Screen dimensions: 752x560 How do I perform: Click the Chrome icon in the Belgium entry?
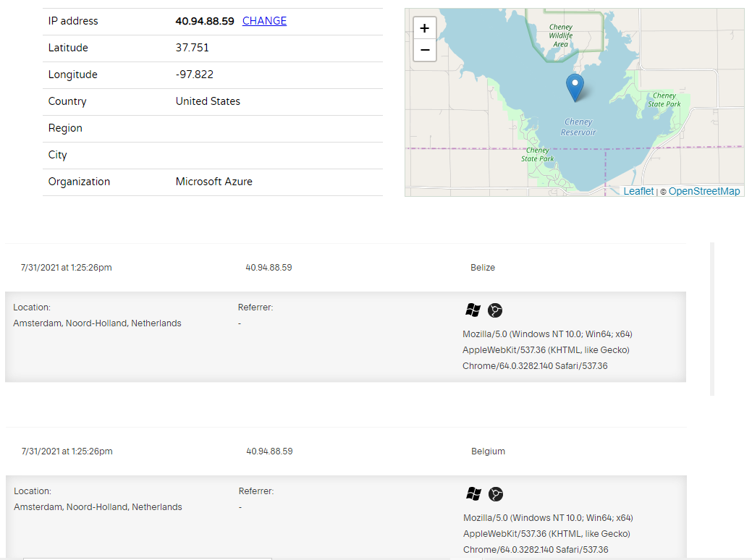(495, 494)
